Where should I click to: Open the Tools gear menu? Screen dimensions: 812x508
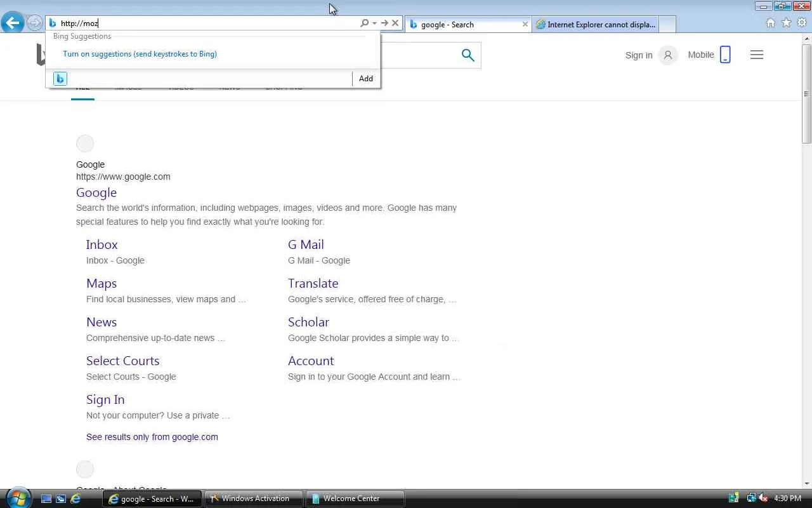click(x=802, y=23)
